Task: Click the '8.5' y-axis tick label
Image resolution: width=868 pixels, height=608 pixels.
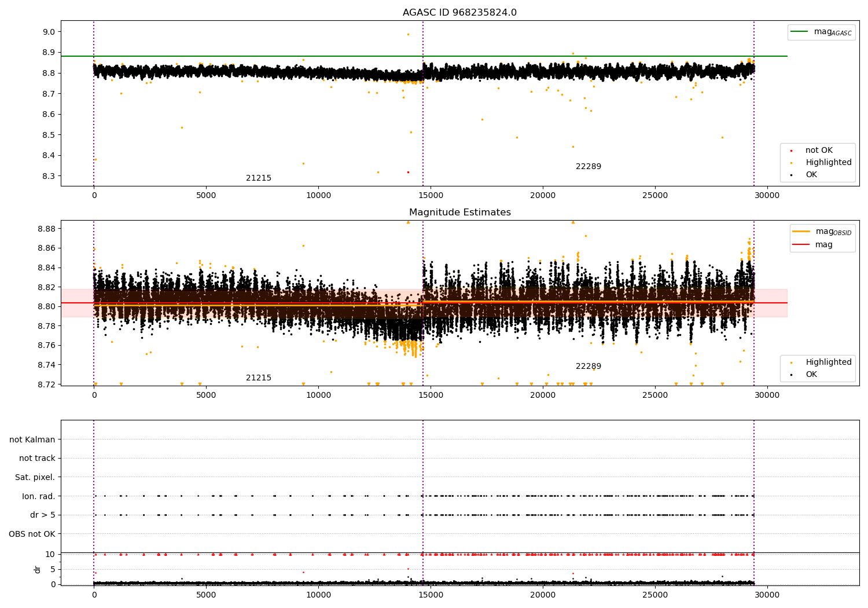Action: [x=48, y=135]
